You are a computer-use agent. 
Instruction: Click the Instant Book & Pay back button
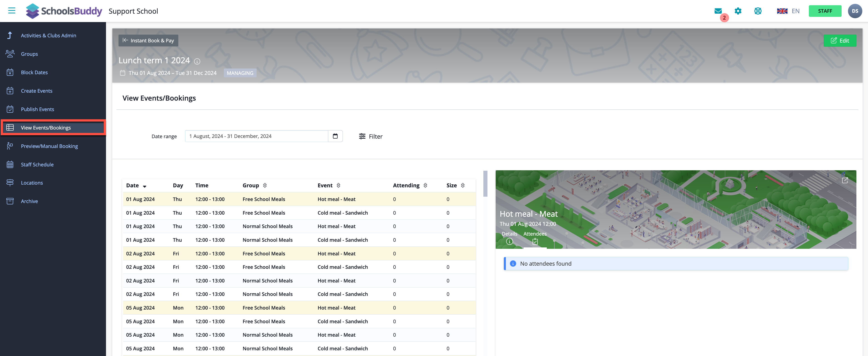pyautogui.click(x=148, y=41)
